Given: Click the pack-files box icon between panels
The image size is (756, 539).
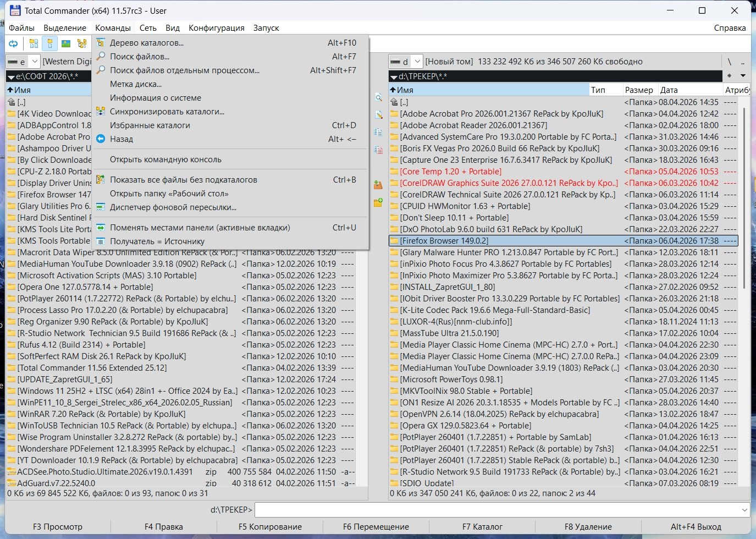Looking at the screenshot, I should pos(378,185).
